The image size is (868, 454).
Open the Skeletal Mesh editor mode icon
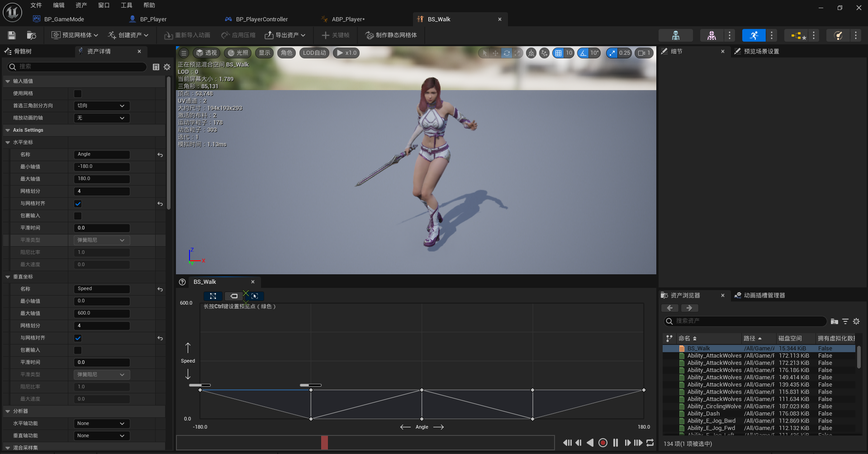[x=711, y=35]
